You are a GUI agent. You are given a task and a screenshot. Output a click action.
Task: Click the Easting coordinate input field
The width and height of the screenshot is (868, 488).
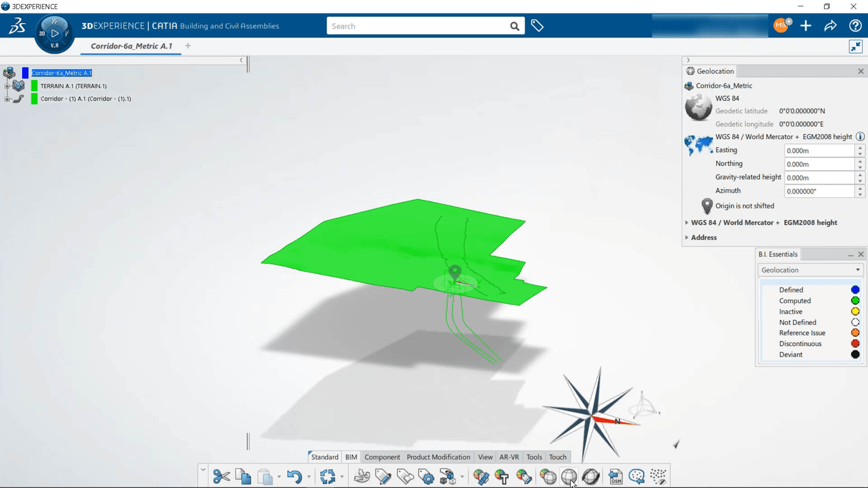(820, 150)
